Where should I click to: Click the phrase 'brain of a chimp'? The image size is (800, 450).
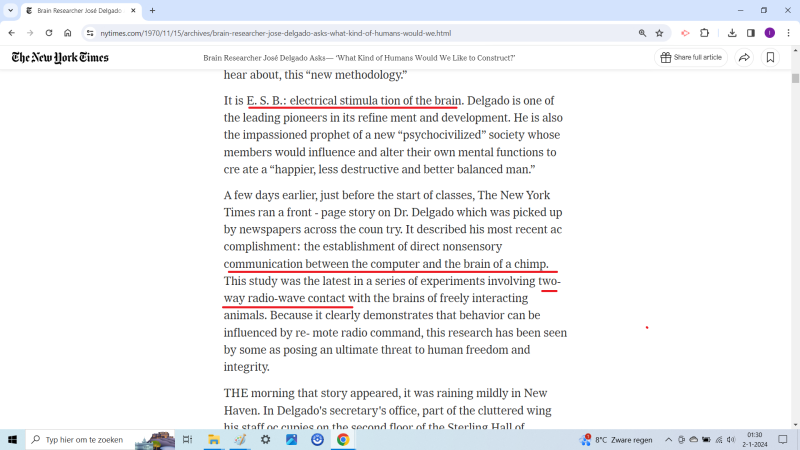505,264
